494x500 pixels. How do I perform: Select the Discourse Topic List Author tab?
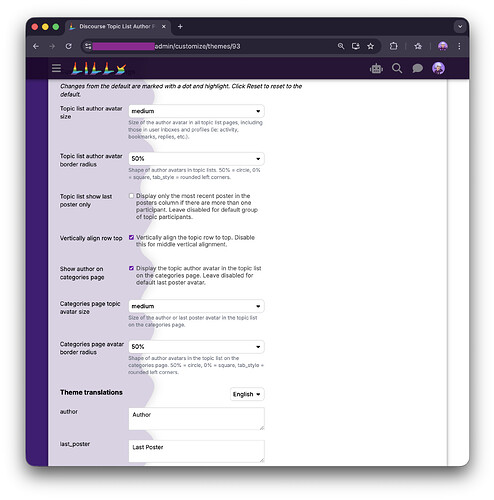click(118, 27)
